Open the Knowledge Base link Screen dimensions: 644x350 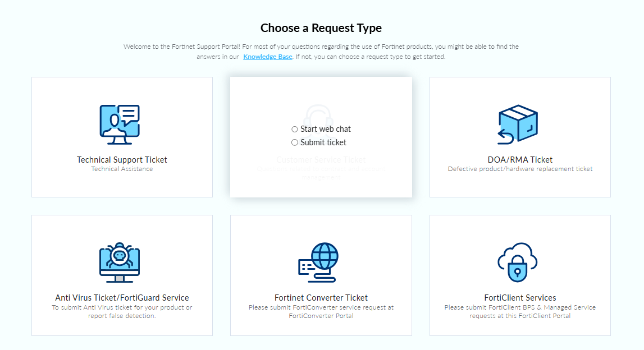click(267, 57)
